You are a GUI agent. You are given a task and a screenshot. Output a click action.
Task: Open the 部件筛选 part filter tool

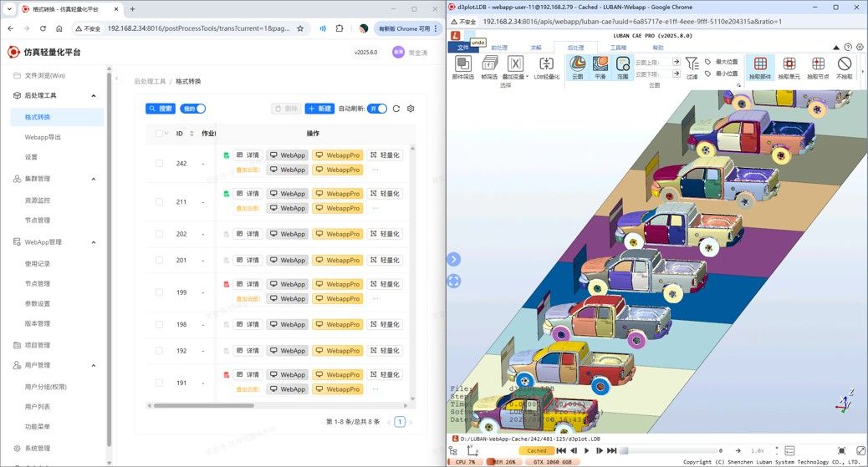(x=462, y=67)
